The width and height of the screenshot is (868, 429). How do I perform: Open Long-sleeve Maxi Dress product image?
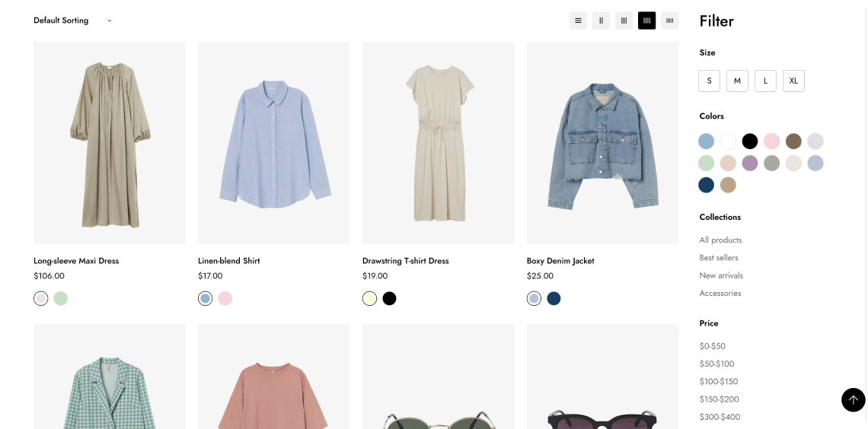point(110,143)
